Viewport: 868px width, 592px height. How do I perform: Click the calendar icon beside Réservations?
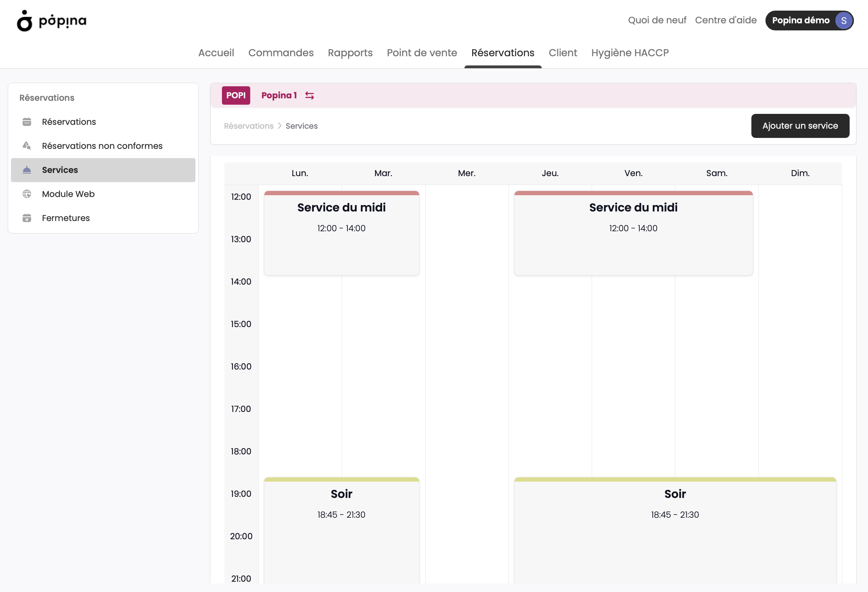[27, 122]
